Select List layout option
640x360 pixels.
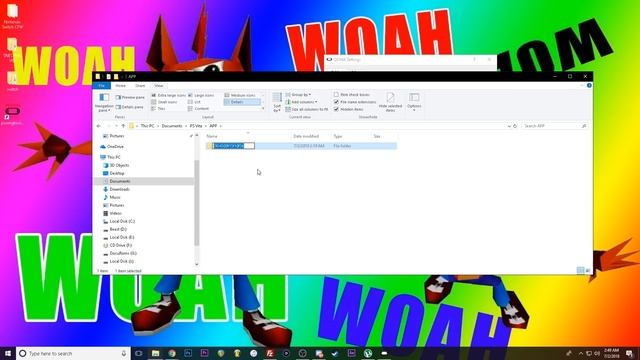[194, 102]
